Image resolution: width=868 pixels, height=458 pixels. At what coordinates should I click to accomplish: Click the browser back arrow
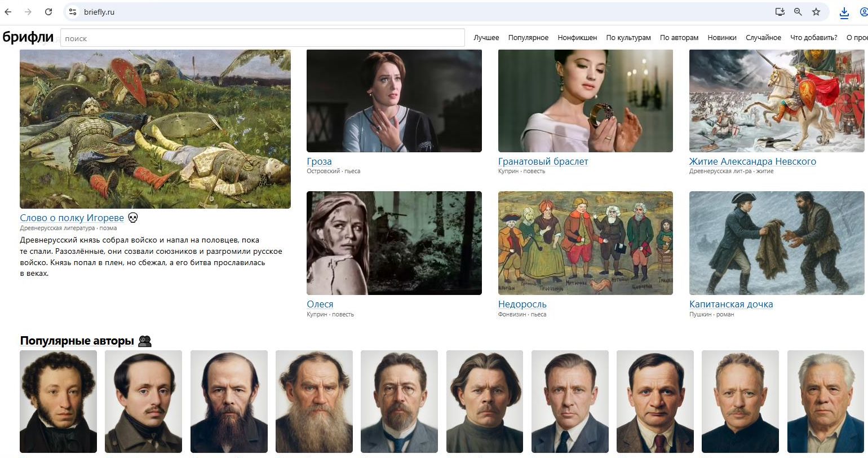click(8, 12)
